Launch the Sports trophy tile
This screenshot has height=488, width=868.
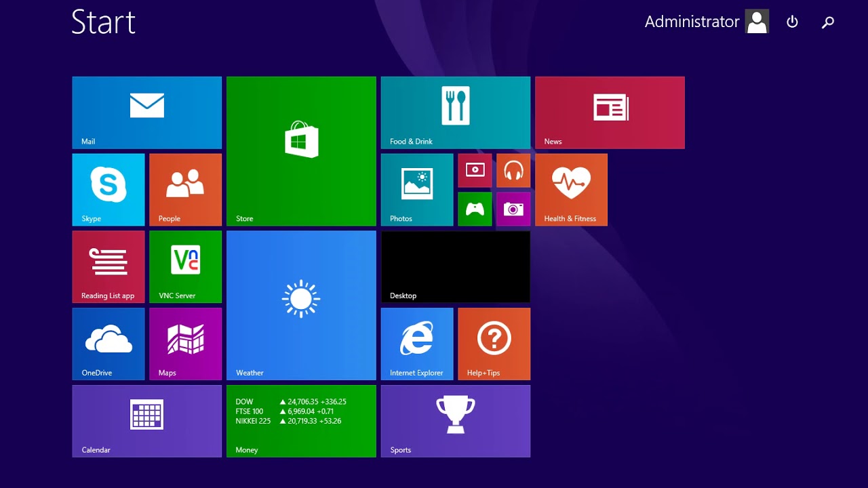pyautogui.click(x=456, y=422)
